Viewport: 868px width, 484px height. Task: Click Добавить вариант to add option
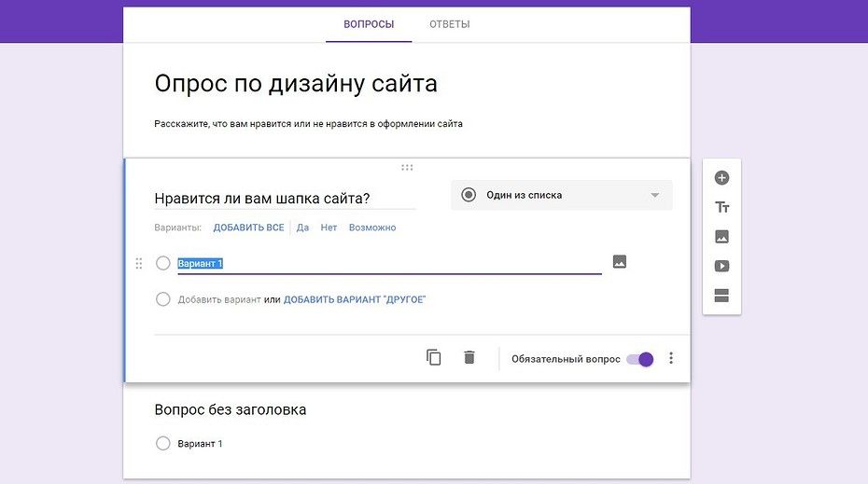(x=219, y=299)
